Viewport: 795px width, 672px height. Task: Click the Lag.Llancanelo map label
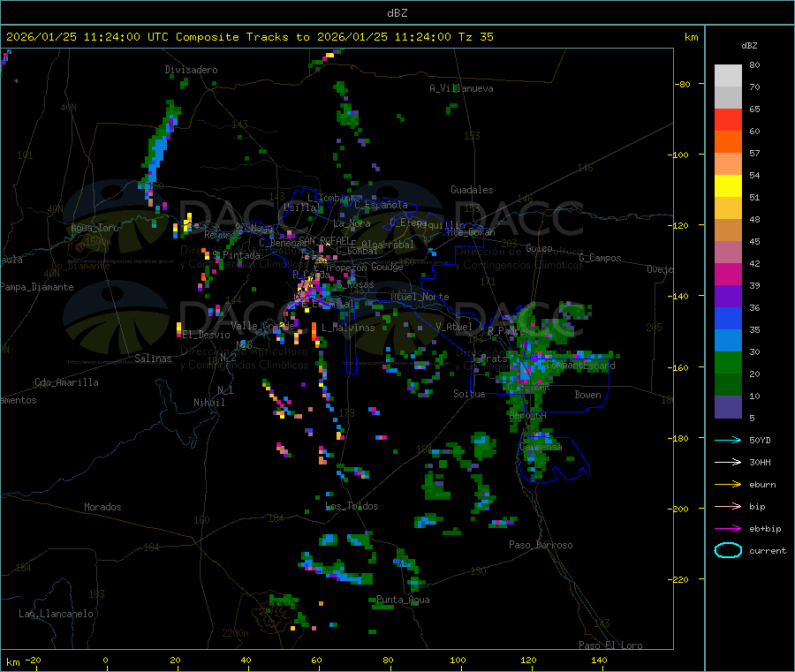click(56, 614)
